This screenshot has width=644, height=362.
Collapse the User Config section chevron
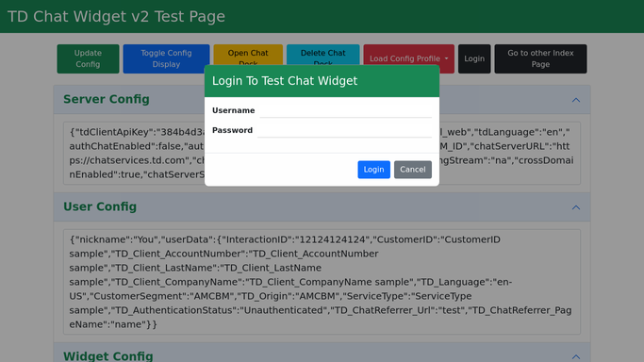click(576, 207)
